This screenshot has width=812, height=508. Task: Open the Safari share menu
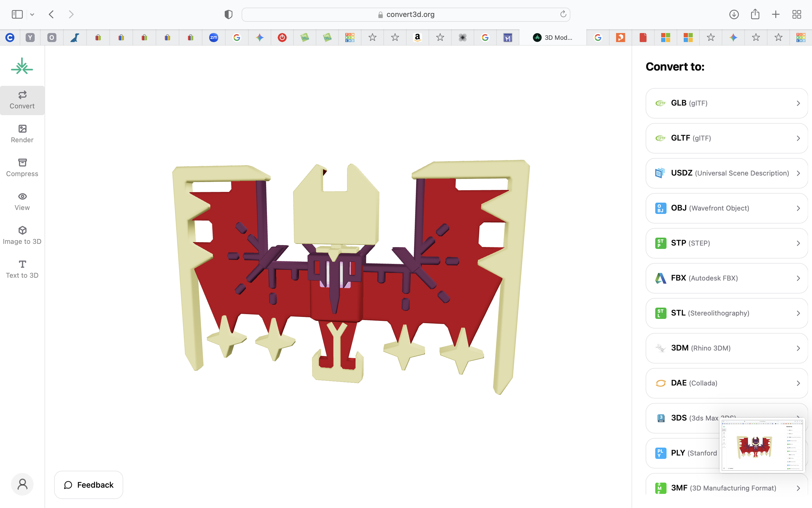pos(755,14)
